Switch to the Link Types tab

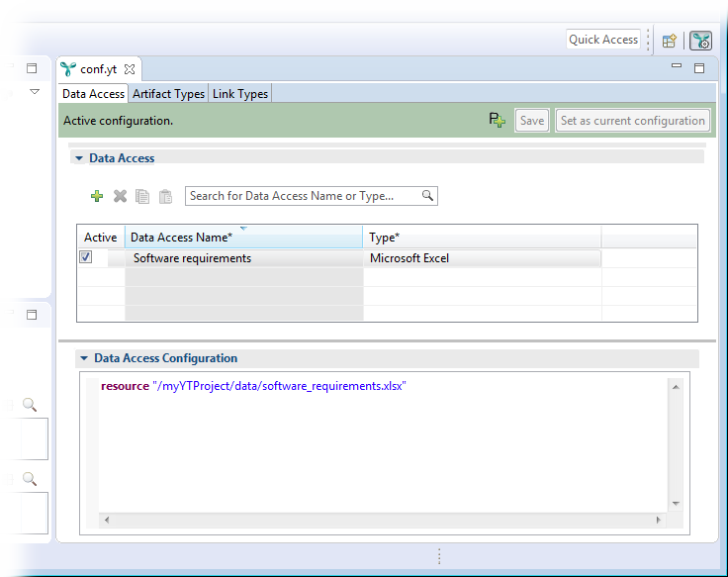240,94
